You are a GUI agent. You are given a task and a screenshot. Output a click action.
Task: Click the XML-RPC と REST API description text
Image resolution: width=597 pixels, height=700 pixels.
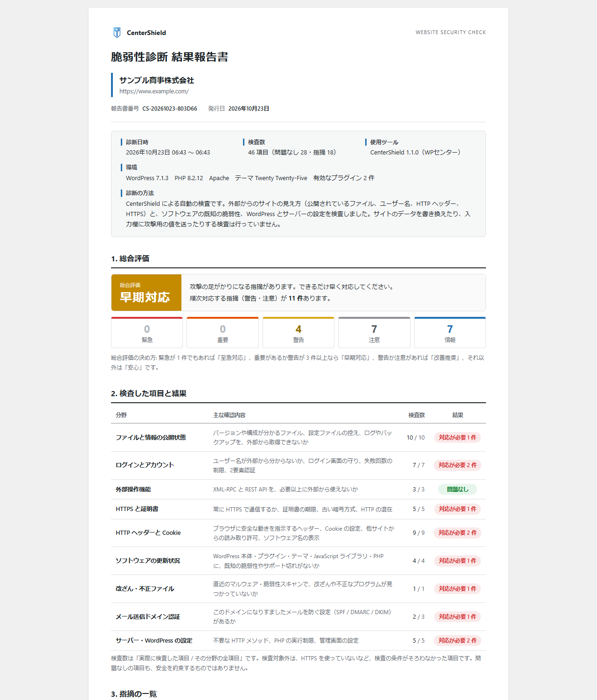coord(285,490)
